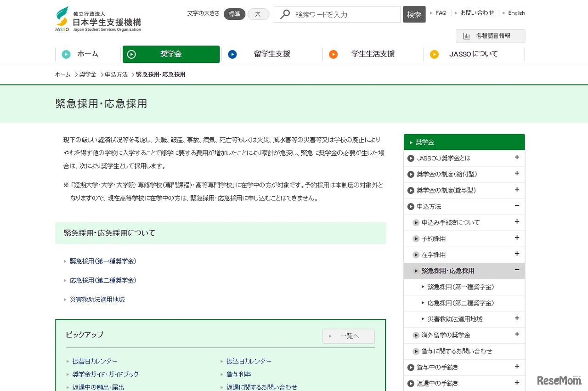This screenshot has width=588, height=391.
Task: Expand the 災害救助法適用地域 sidebar item
Action: click(517, 318)
